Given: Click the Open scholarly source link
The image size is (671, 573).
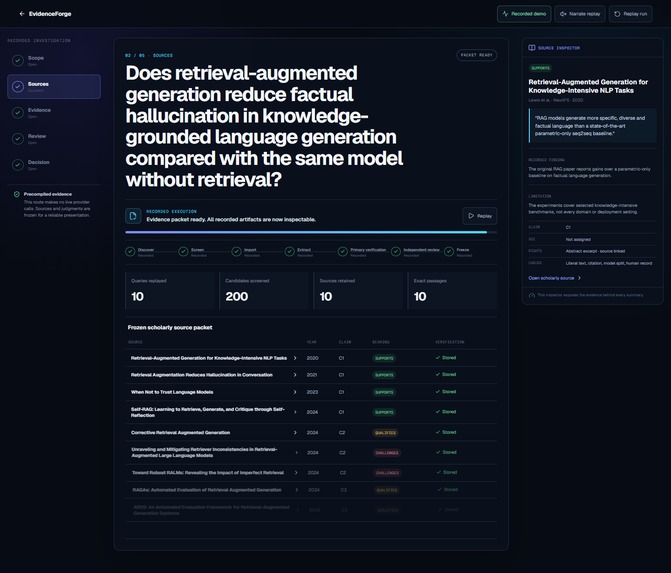Looking at the screenshot, I should pos(551,278).
